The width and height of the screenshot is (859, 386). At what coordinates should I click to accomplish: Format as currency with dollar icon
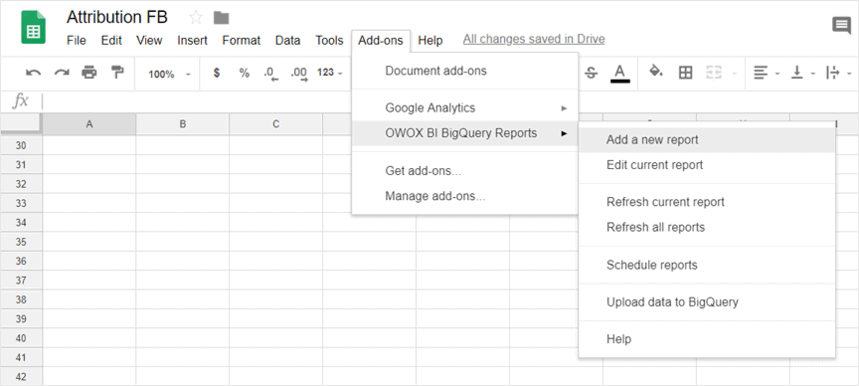pyautogui.click(x=217, y=73)
